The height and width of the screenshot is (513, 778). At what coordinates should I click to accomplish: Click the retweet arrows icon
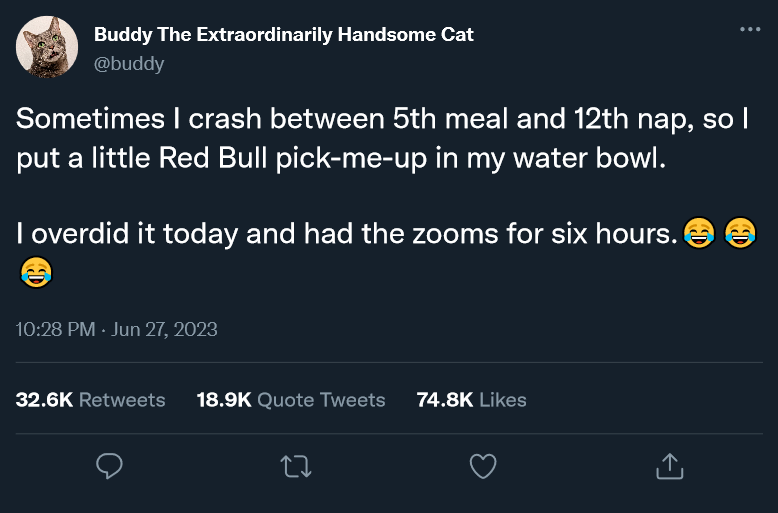tap(296, 465)
